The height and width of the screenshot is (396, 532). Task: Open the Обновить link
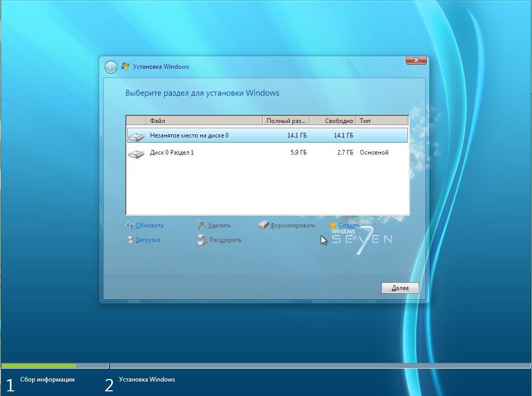149,225
